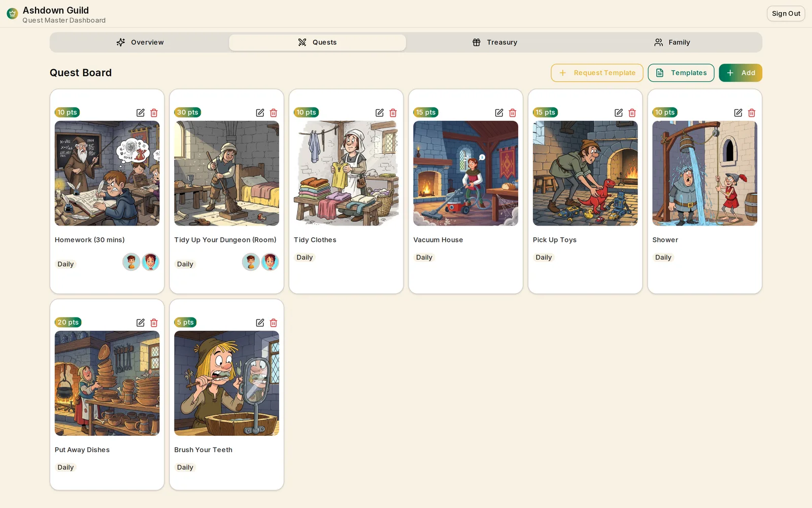This screenshot has height=508, width=812.
Task: Open the Brush Your Teeth illustration
Action: (226, 383)
